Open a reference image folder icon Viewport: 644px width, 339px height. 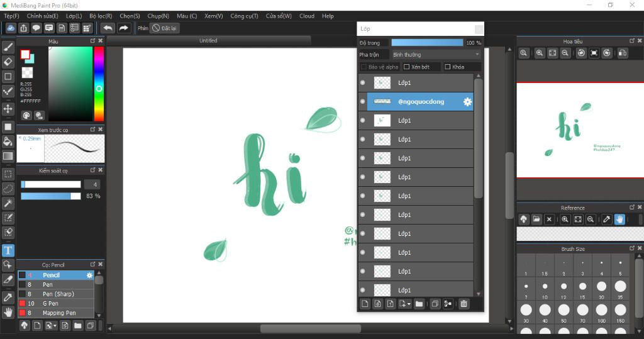coord(536,220)
